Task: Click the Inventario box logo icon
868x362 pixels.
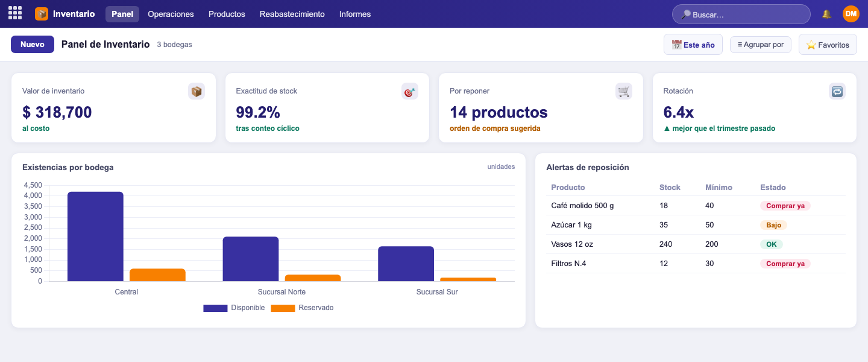Action: [x=42, y=14]
